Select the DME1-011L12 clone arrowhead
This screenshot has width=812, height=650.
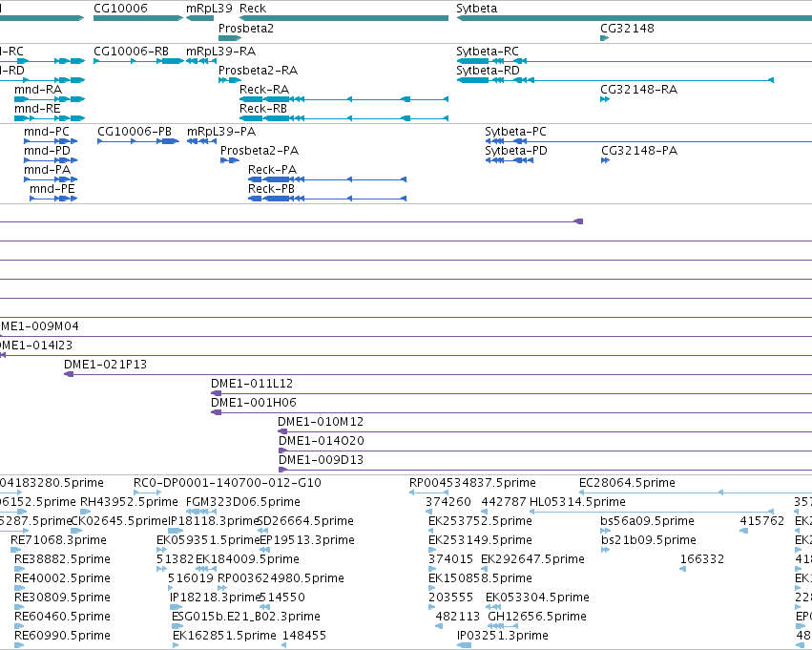tap(216, 393)
